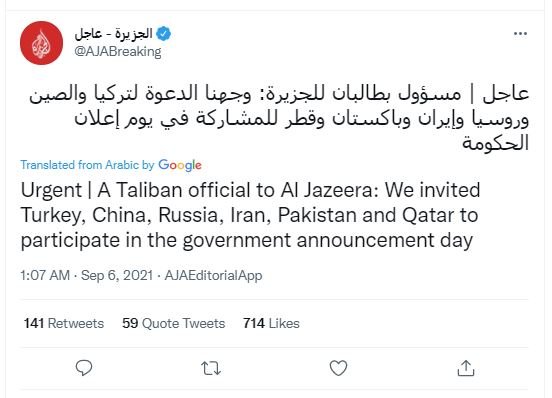Image resolution: width=552 pixels, height=398 pixels.
Task: Click the word Urgent in translation
Action: [51, 190]
